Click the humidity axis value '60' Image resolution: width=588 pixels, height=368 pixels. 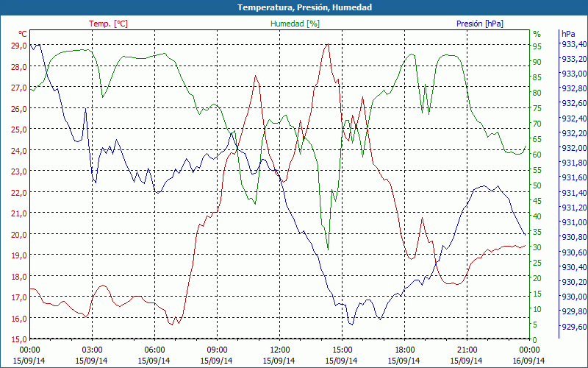(537, 155)
